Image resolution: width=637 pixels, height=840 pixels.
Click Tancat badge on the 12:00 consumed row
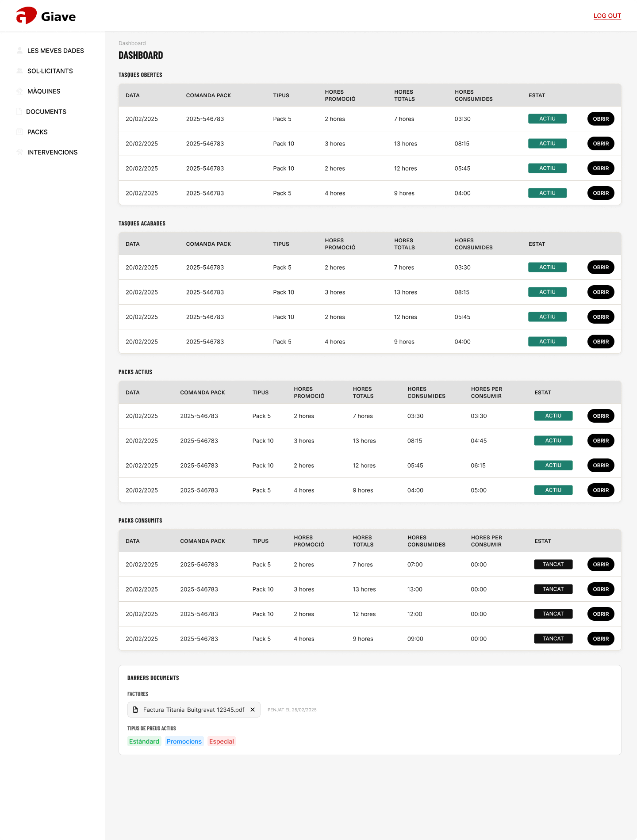[x=553, y=614]
